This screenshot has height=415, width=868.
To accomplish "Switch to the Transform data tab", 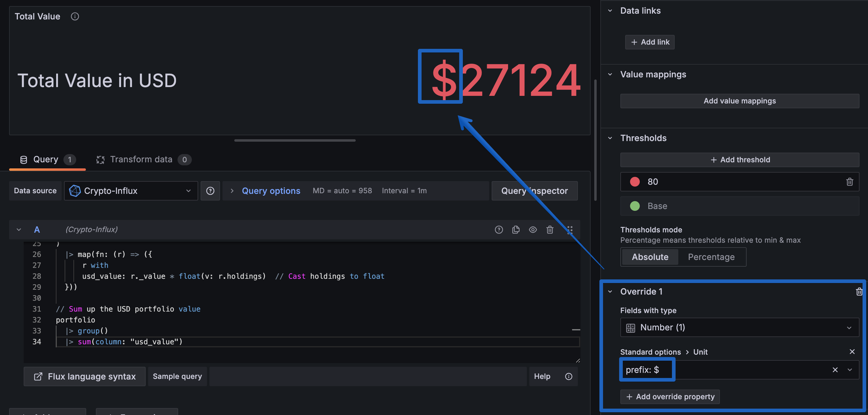I will [x=141, y=159].
